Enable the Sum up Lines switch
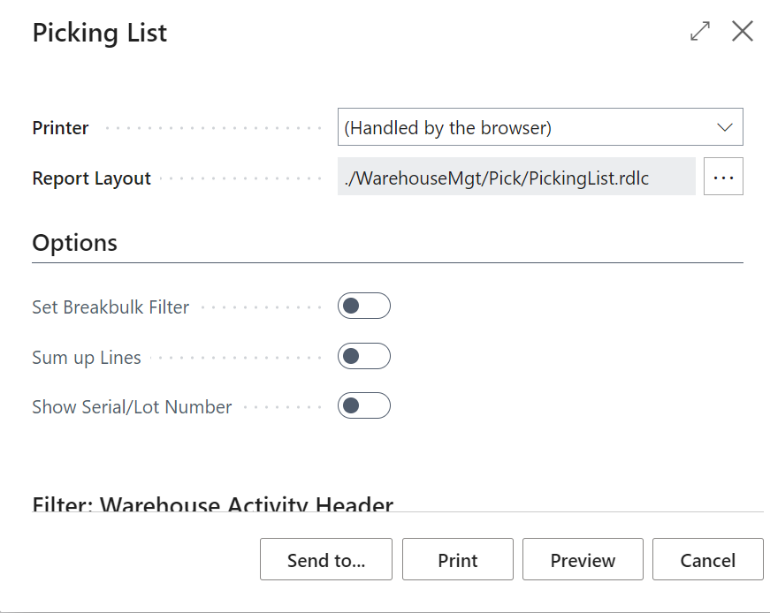The image size is (770, 613). [364, 356]
